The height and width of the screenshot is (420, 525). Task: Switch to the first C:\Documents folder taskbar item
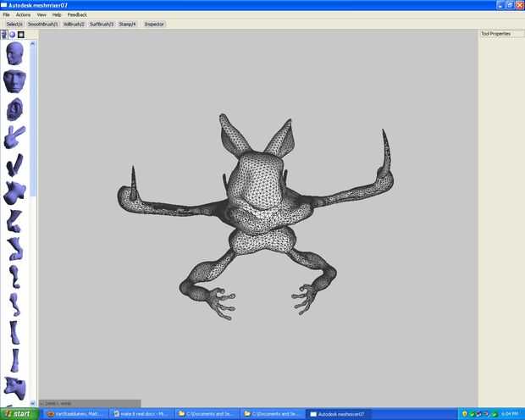[x=207, y=414]
